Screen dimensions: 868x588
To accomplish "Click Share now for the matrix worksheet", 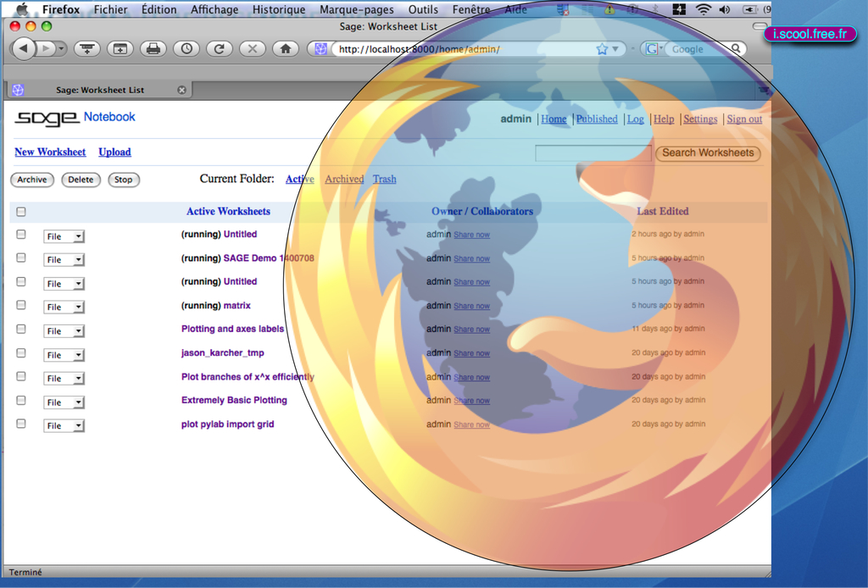I will 471,306.
